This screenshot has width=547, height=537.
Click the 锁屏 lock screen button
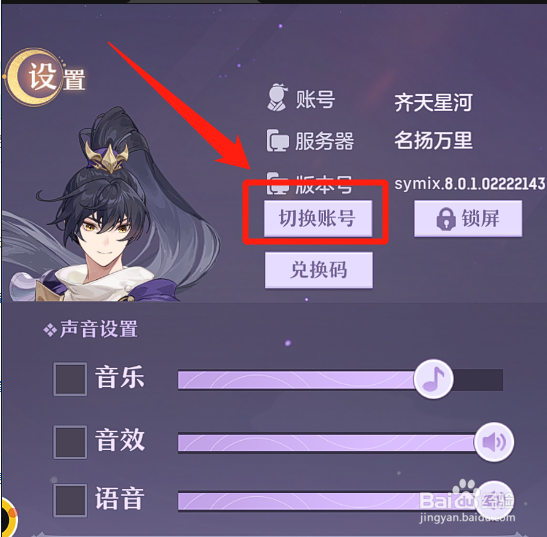[x=468, y=219]
